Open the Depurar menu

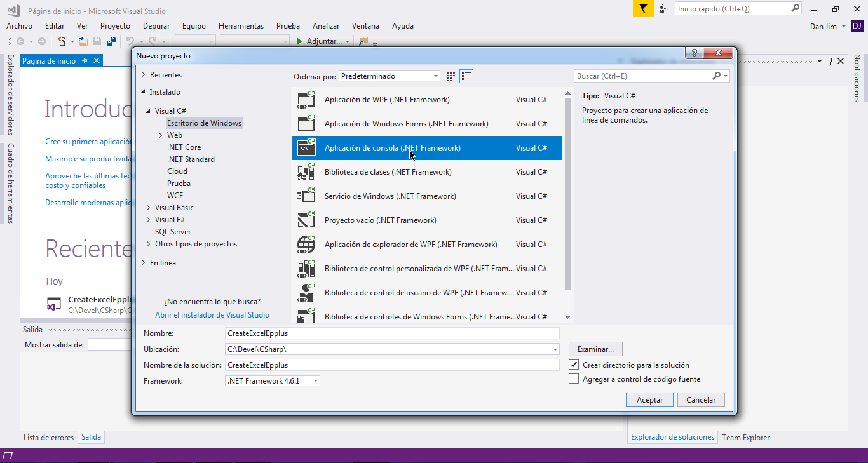pyautogui.click(x=156, y=26)
